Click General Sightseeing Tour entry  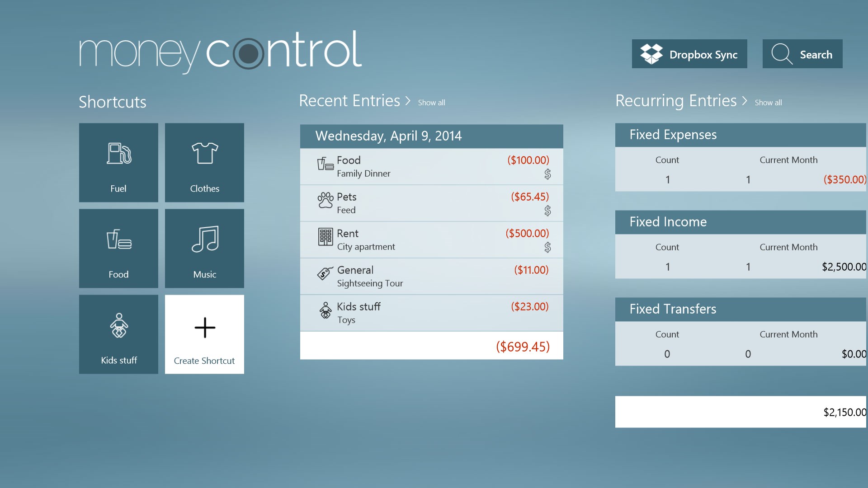click(431, 276)
